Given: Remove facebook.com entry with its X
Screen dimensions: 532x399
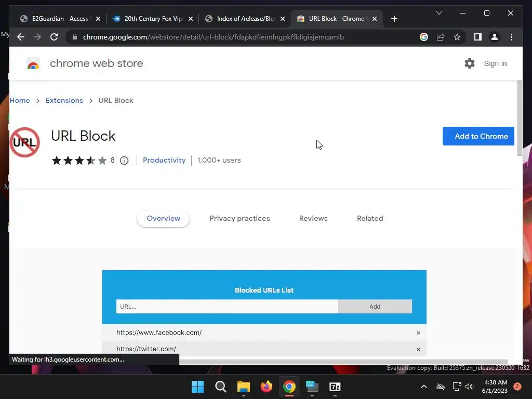Looking at the screenshot, I should coord(418,333).
